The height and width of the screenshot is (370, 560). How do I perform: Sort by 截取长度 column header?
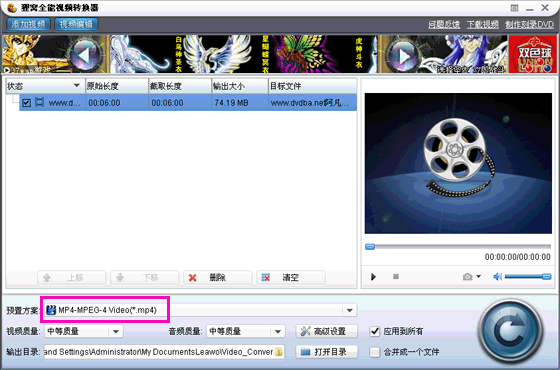(x=180, y=86)
